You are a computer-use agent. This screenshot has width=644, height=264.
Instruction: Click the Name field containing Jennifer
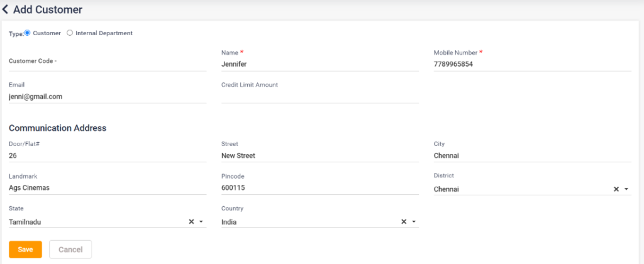pyautogui.click(x=319, y=64)
